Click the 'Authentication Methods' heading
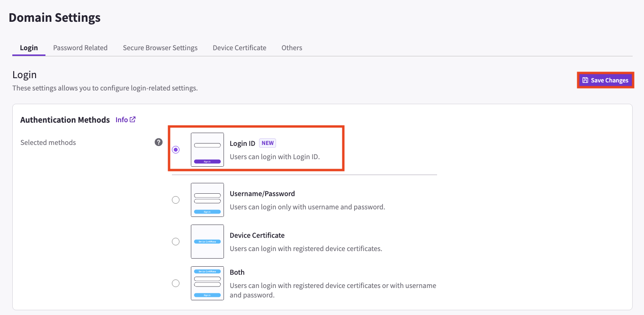Screen dimensions: 644x315 coord(65,120)
